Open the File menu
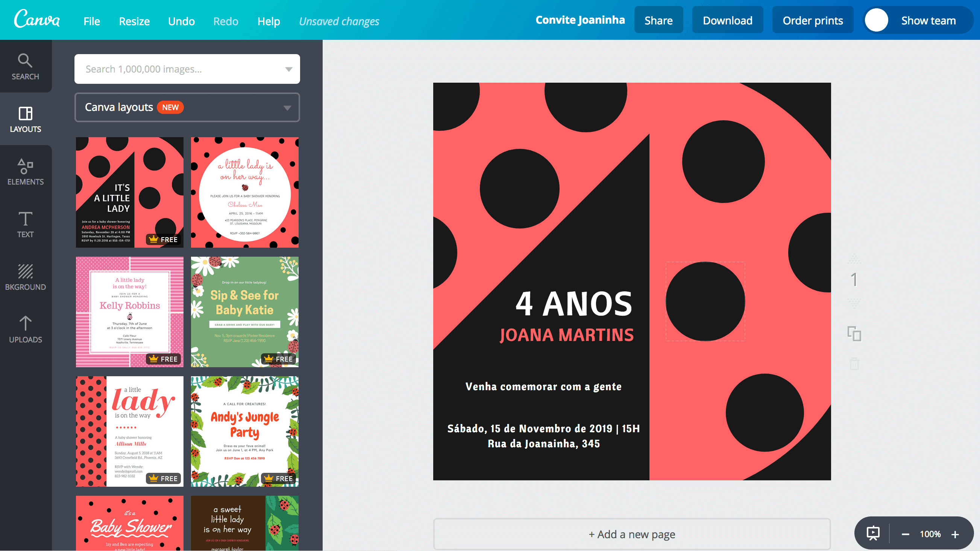Screen dimensions: 980x551 click(x=92, y=21)
